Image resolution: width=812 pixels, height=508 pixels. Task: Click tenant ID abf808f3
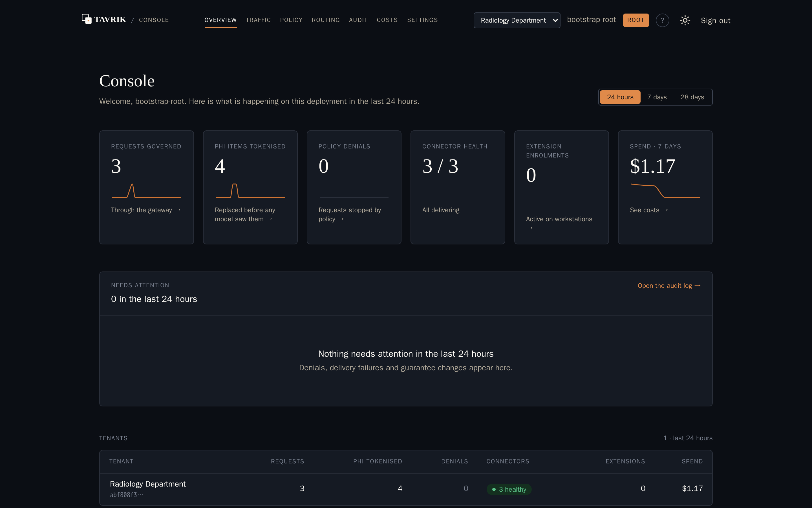[x=127, y=495]
